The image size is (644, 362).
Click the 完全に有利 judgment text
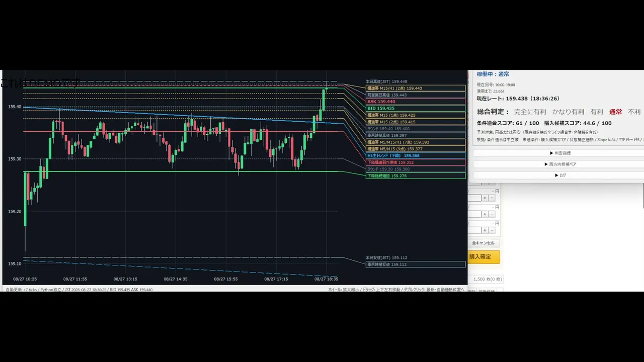click(530, 112)
